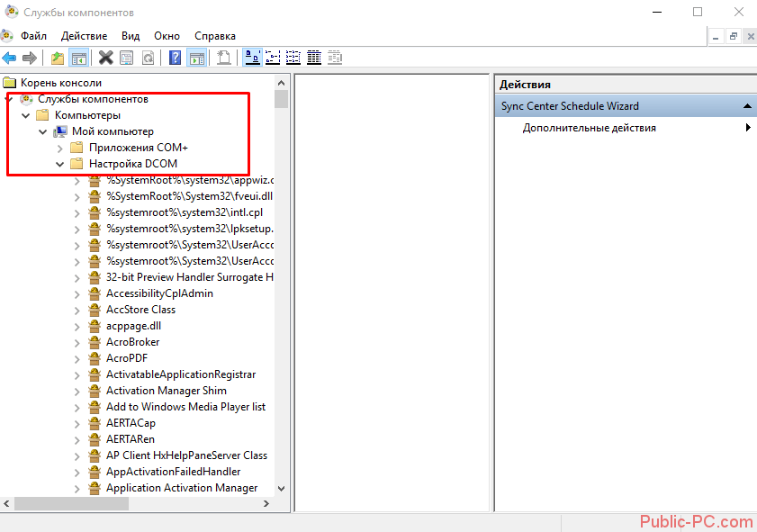The height and width of the screenshot is (532, 757).
Task: Click the blue Help question mark icon
Action: [x=175, y=58]
